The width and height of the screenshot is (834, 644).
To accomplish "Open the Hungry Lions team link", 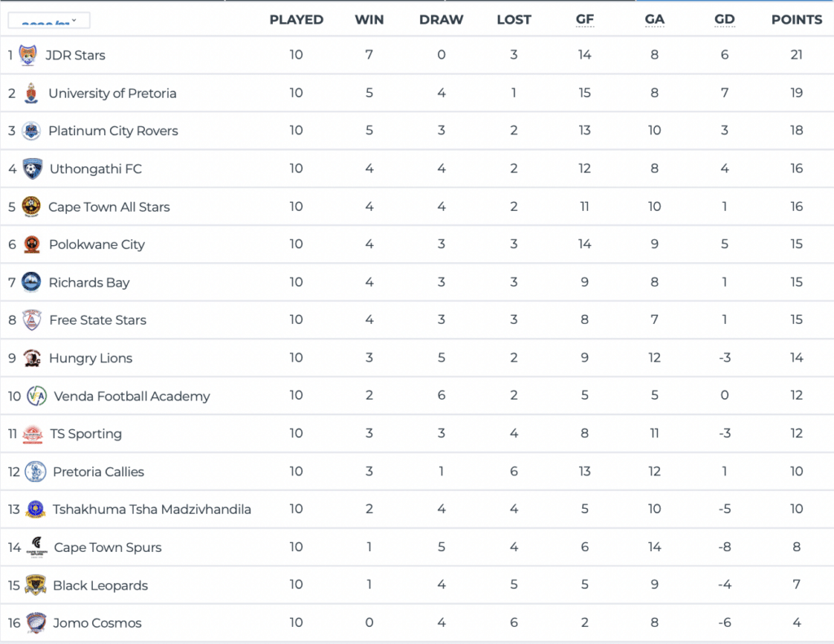I will [x=90, y=358].
